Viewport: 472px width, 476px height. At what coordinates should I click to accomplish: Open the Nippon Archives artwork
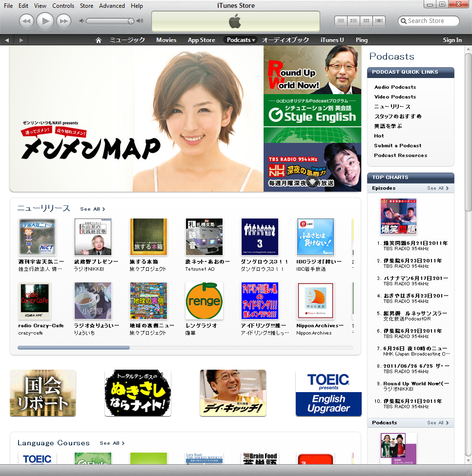coord(316,301)
